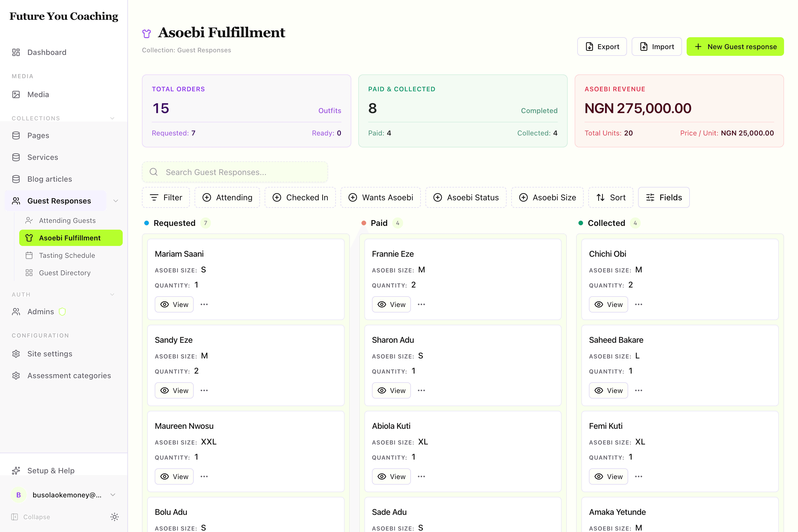Viewport: 798px width, 532px height.
Task: View Femi Kuti's order
Action: [x=608, y=476]
